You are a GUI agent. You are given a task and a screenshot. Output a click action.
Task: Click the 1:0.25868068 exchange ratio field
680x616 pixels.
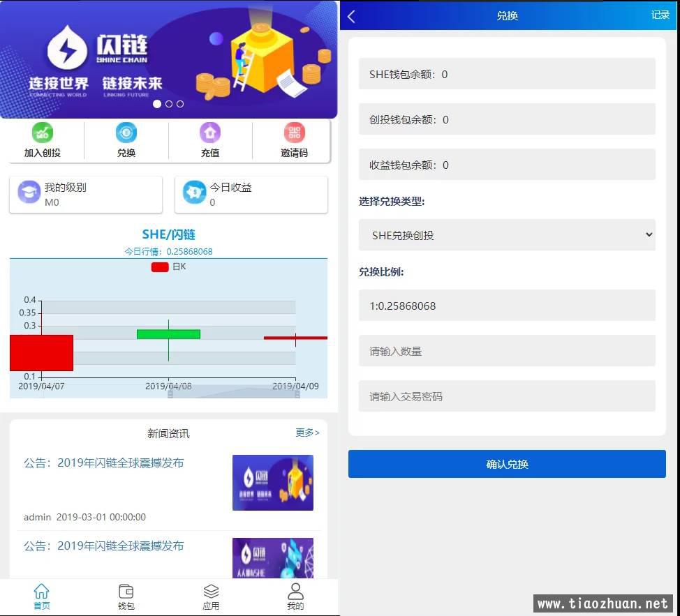point(507,306)
